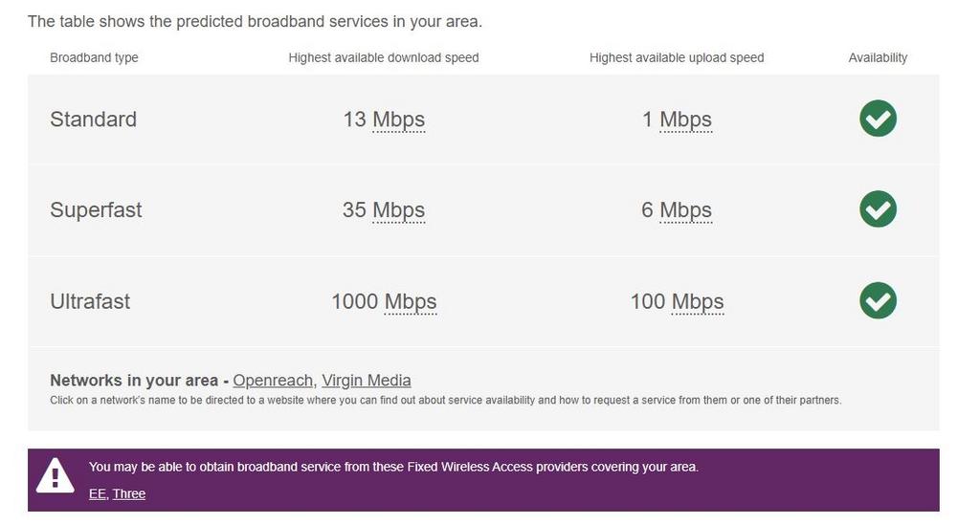Image resolution: width=980 pixels, height=525 pixels.
Task: Open the Openreach network link
Action: click(x=273, y=381)
